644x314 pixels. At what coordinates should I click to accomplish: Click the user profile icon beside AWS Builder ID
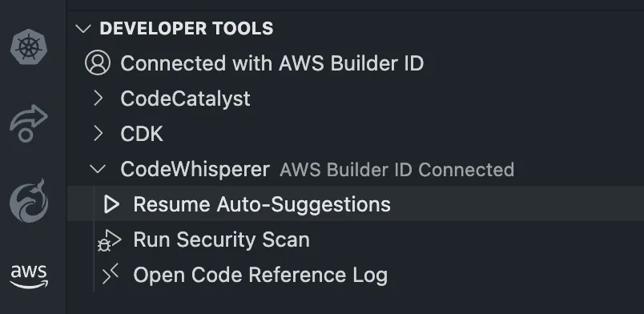coord(98,63)
